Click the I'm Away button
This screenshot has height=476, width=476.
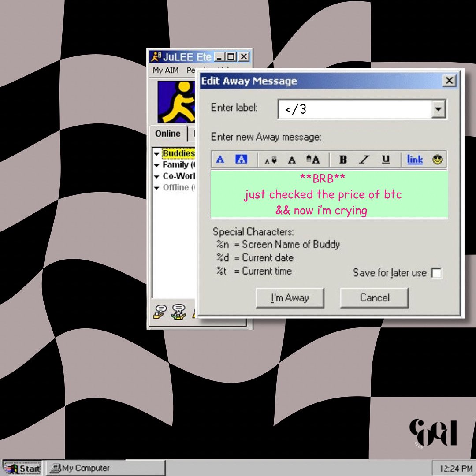pyautogui.click(x=290, y=297)
